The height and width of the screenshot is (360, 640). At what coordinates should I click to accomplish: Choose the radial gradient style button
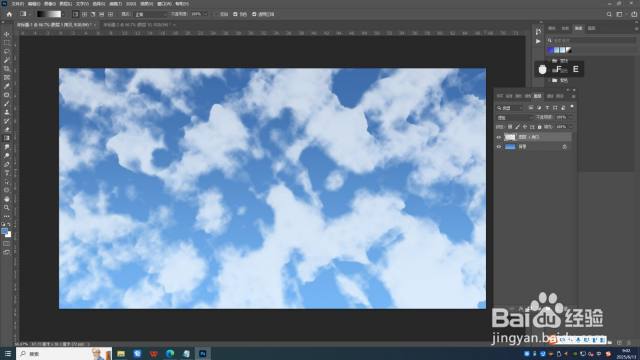pos(84,14)
